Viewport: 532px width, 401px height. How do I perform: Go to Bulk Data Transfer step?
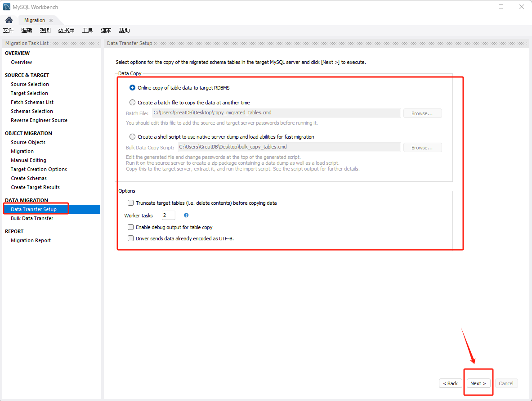[32, 218]
